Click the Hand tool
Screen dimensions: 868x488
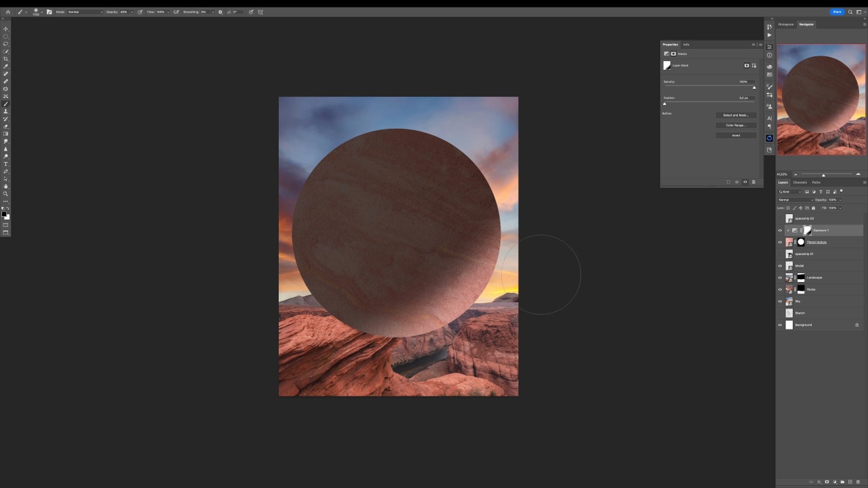[x=6, y=186]
